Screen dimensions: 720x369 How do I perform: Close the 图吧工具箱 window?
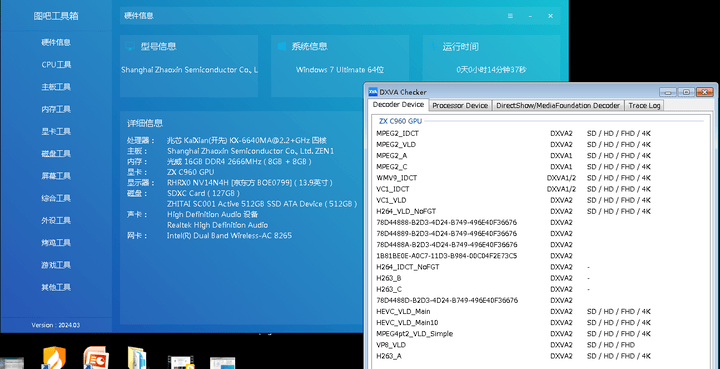click(x=550, y=16)
